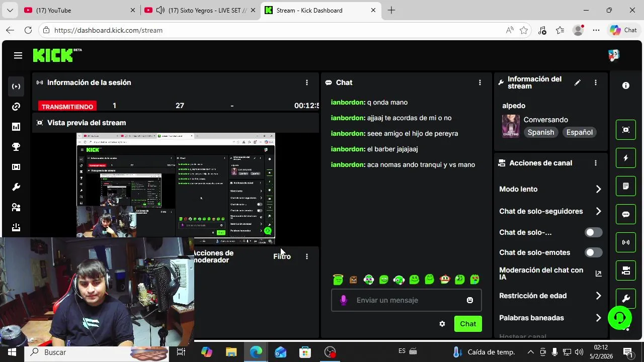Open chat settings gear icon

[x=442, y=324]
